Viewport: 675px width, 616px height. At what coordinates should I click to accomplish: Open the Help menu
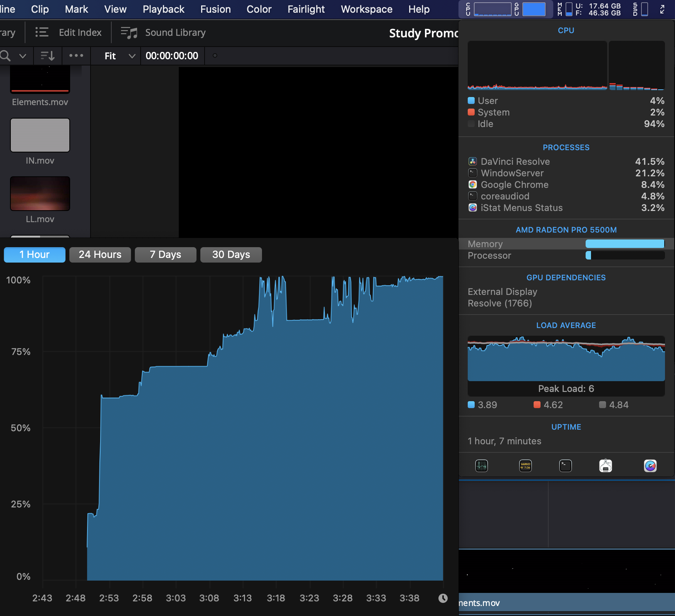coord(419,9)
